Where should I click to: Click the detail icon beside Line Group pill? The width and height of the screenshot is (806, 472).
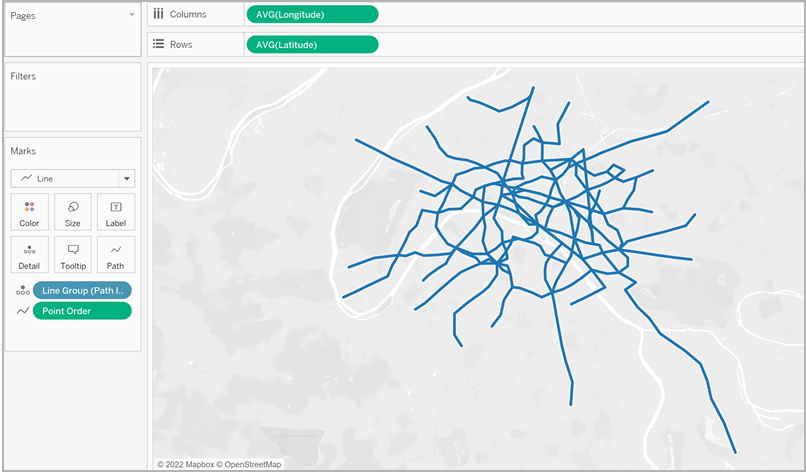coord(23,291)
